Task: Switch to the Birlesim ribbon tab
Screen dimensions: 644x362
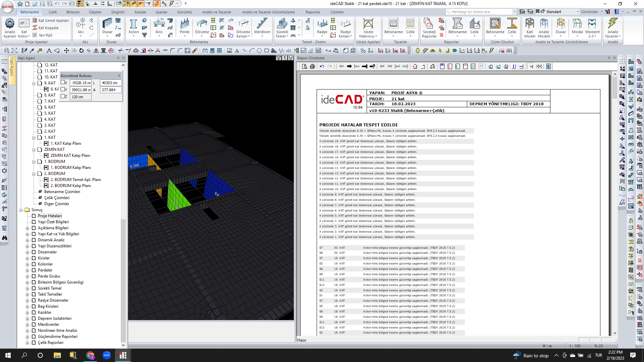Action: coord(73,12)
